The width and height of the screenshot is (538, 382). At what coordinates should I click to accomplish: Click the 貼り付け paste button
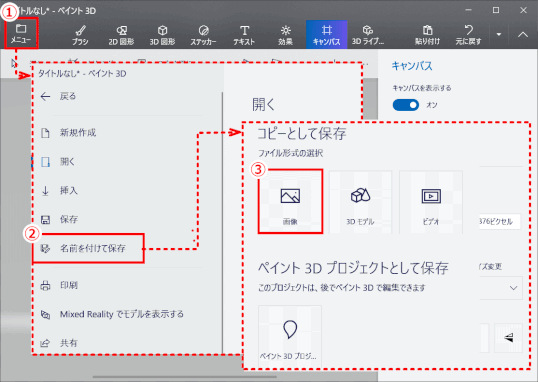click(x=427, y=35)
